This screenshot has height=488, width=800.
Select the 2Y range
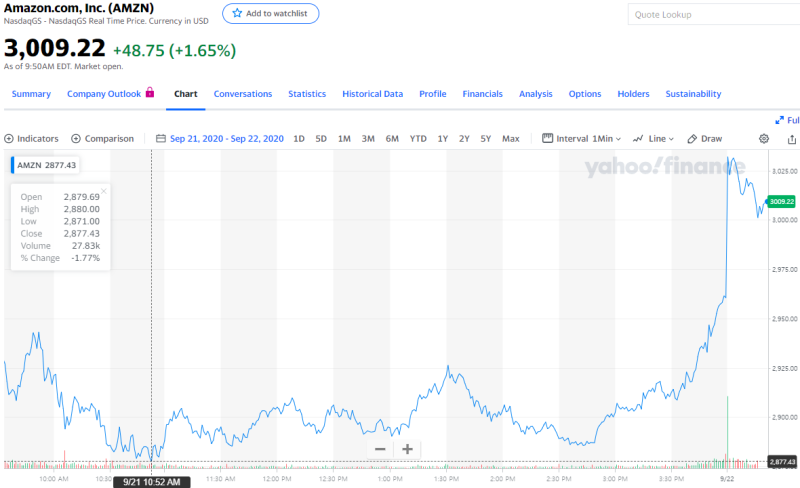(x=464, y=139)
